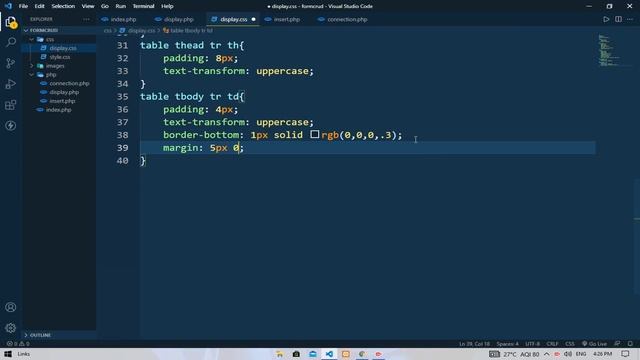Click the UTF-8 encoding status entry
The width and height of the screenshot is (640, 360).
point(532,344)
